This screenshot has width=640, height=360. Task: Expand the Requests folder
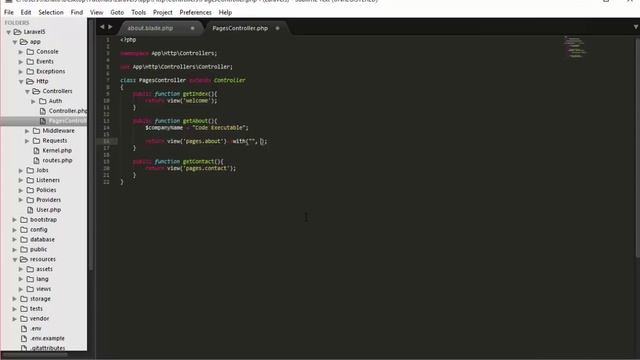coord(27,140)
